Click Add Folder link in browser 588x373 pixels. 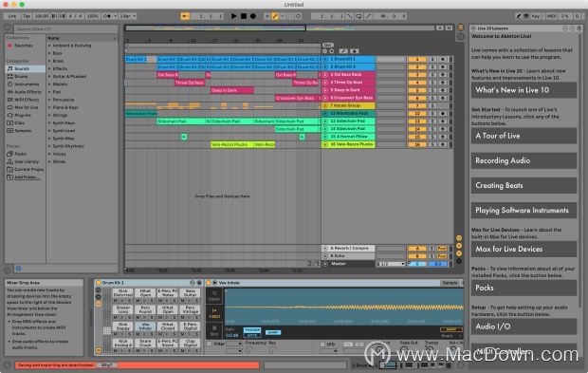[x=27, y=177]
